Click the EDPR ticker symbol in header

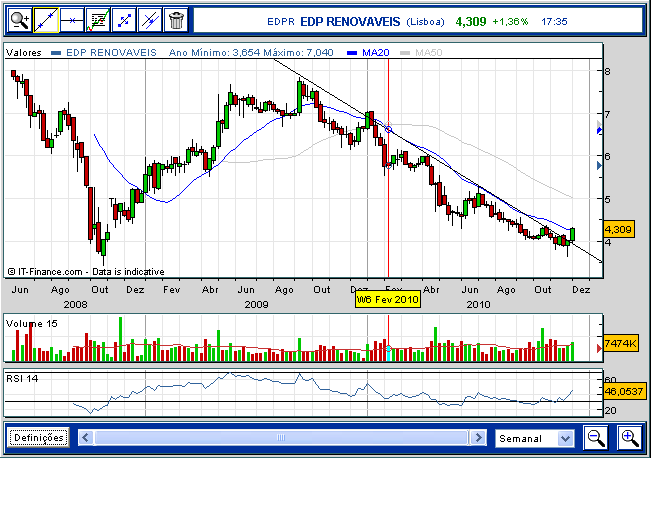point(281,22)
